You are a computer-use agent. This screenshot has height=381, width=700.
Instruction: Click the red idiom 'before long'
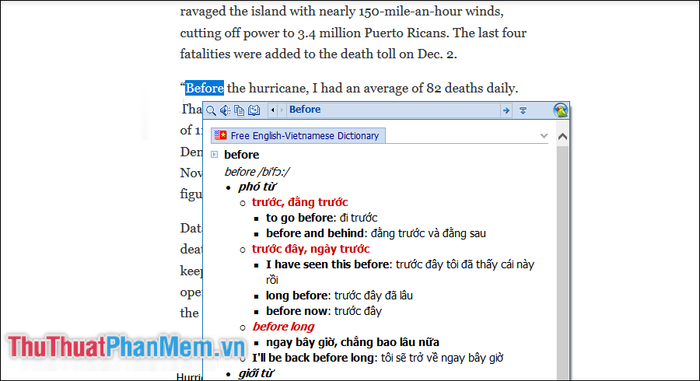[x=283, y=327]
